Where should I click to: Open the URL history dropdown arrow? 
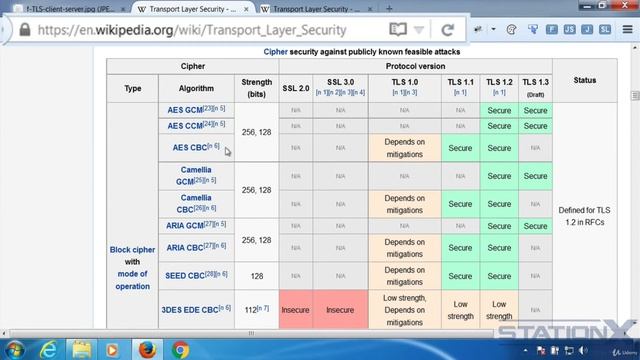[419, 30]
